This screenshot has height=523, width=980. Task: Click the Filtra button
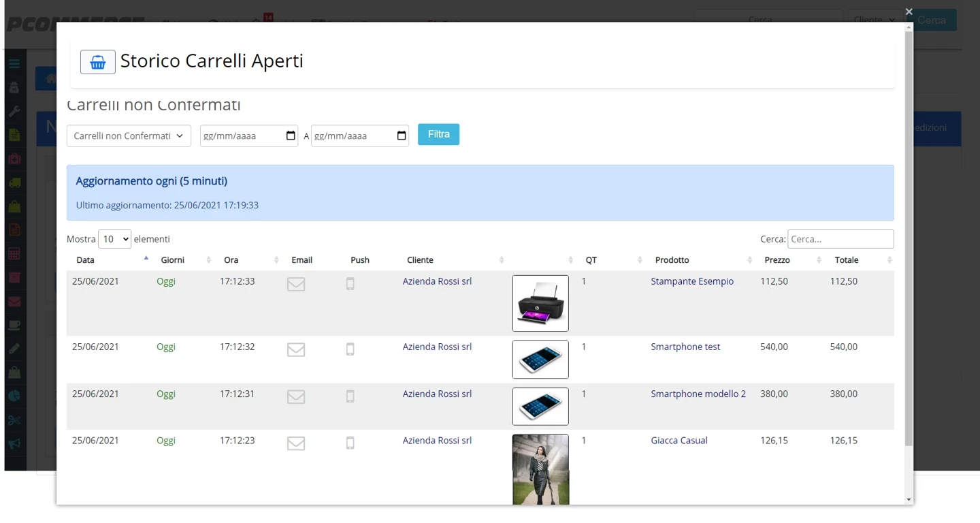438,134
